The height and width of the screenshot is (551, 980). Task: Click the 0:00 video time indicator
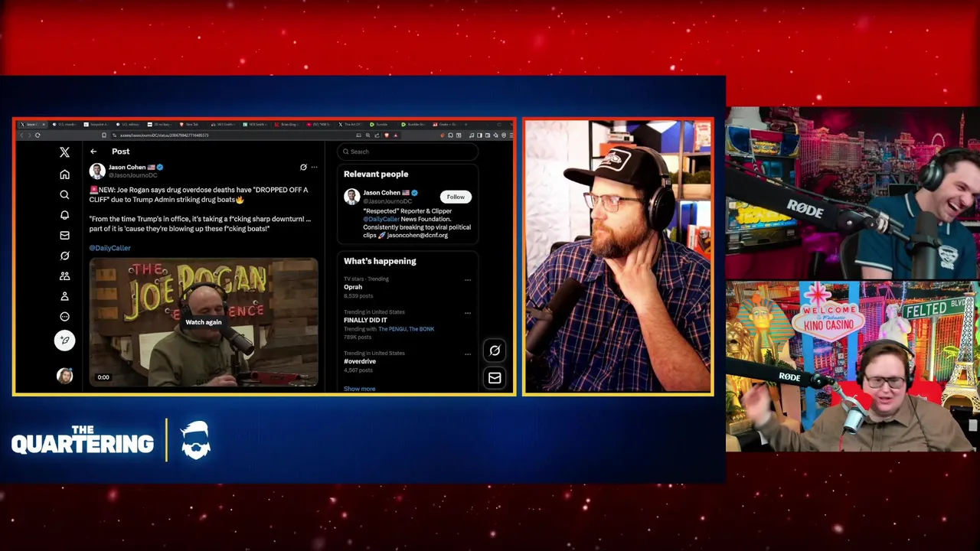[103, 377]
